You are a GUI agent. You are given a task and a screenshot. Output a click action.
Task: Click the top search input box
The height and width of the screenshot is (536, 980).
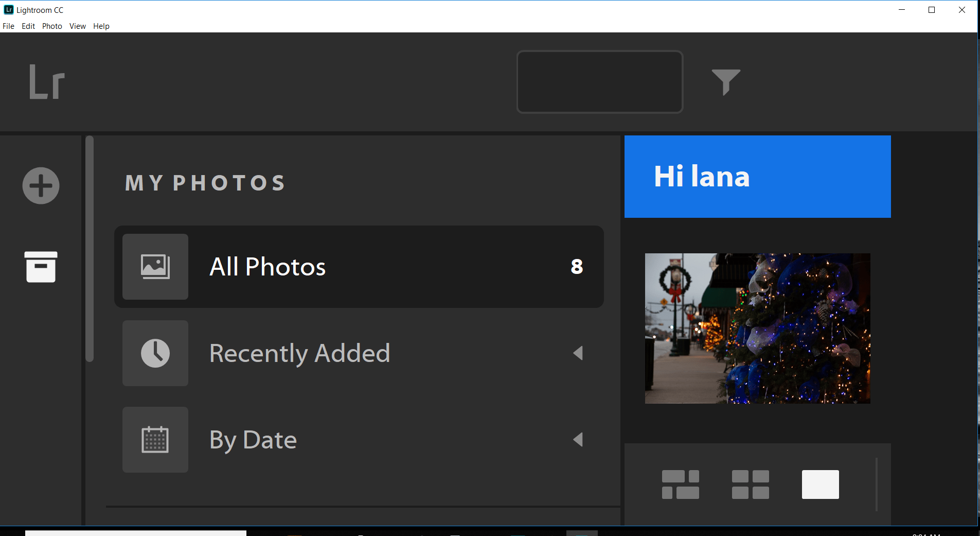click(x=599, y=81)
